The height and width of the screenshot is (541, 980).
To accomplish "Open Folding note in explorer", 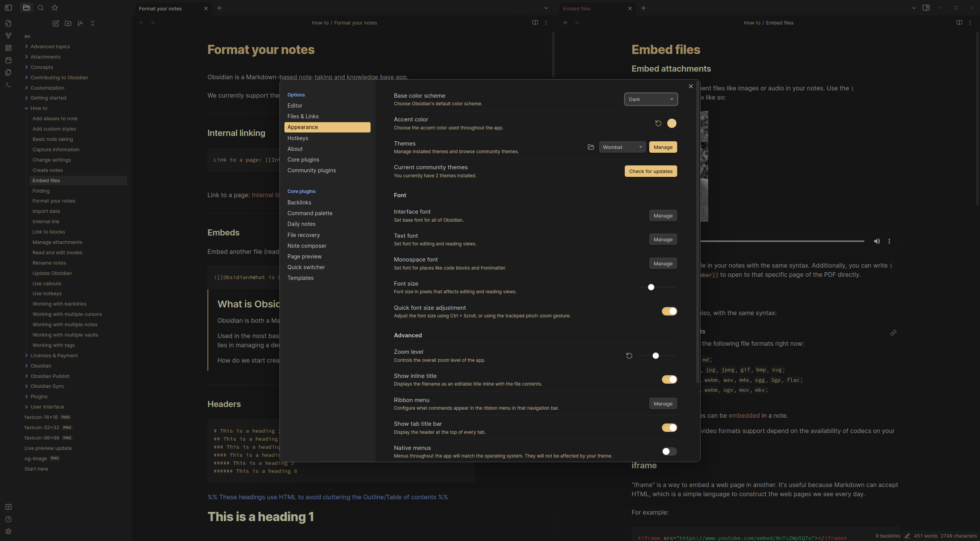I will click(78, 191).
